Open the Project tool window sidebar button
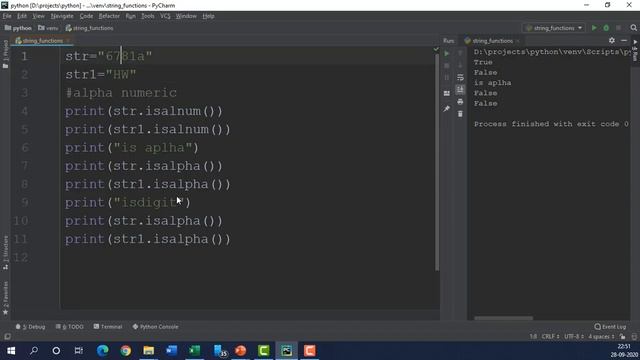This screenshot has width=640, height=360. [x=5, y=53]
